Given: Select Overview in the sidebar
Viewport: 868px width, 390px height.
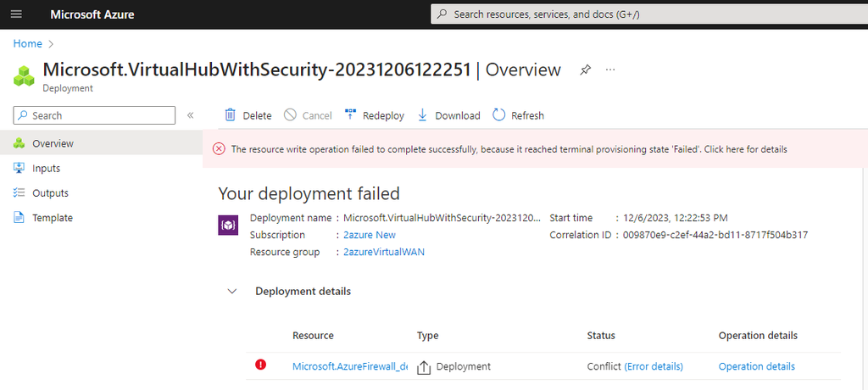Looking at the screenshot, I should (x=102, y=143).
